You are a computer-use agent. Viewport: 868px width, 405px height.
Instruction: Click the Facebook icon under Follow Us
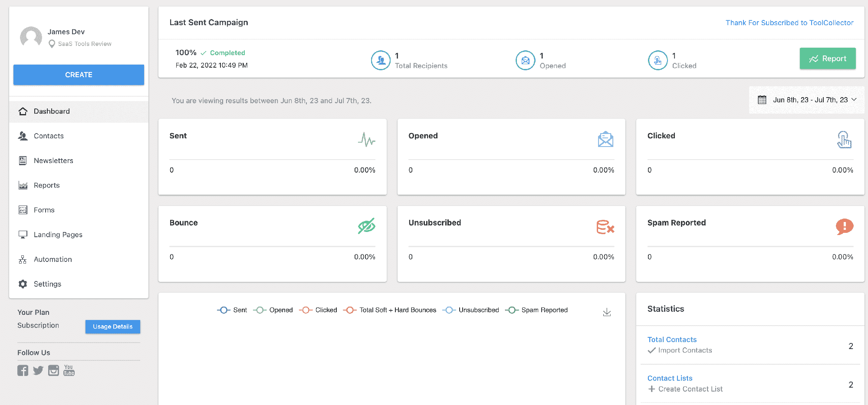tap(23, 370)
